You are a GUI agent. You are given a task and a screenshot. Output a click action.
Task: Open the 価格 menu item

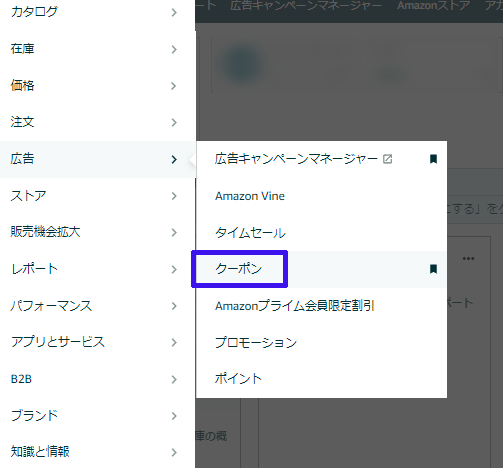coord(97,86)
